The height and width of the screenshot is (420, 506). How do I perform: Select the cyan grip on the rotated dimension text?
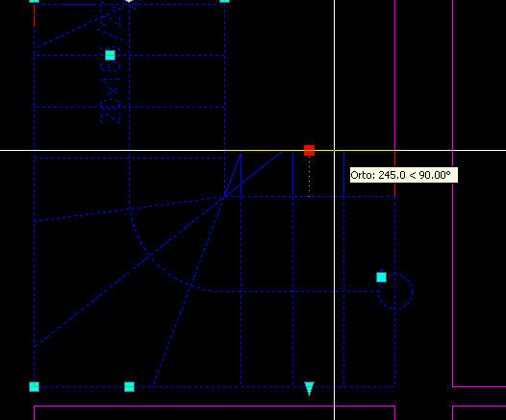click(x=110, y=55)
